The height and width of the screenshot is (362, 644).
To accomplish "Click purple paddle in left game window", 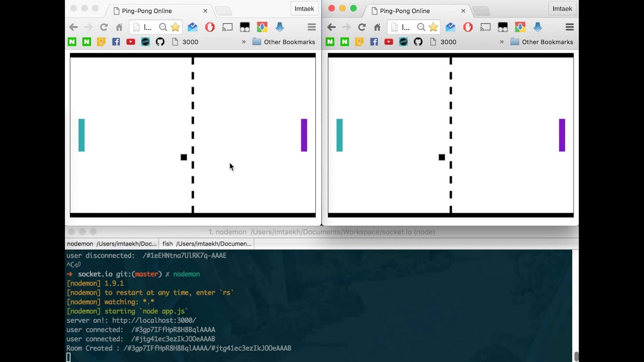I will pos(304,135).
